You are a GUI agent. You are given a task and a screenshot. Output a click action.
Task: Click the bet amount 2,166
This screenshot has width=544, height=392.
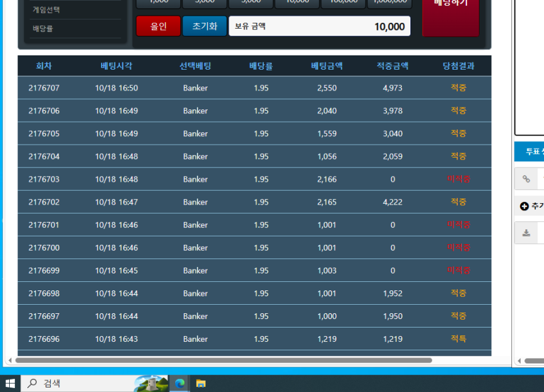327,179
